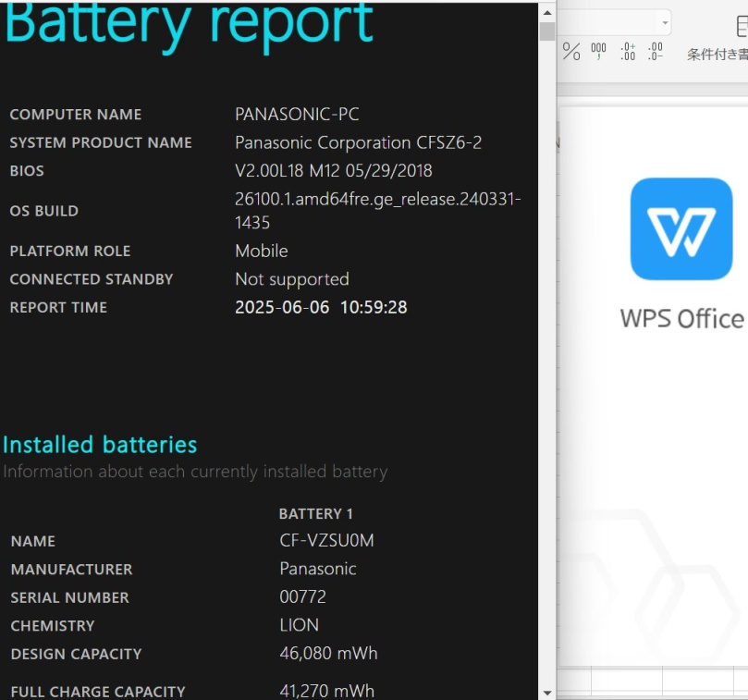Click serial number value '00772'

pos(303,597)
